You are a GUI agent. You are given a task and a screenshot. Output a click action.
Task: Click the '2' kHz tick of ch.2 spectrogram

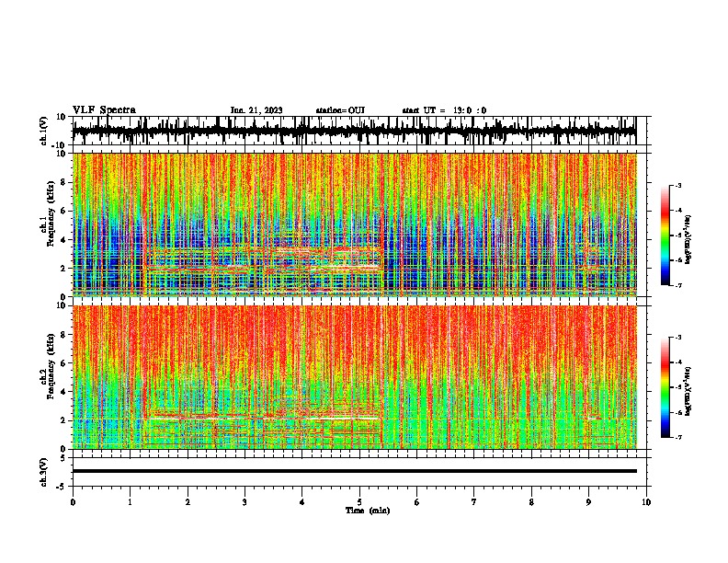coord(64,420)
